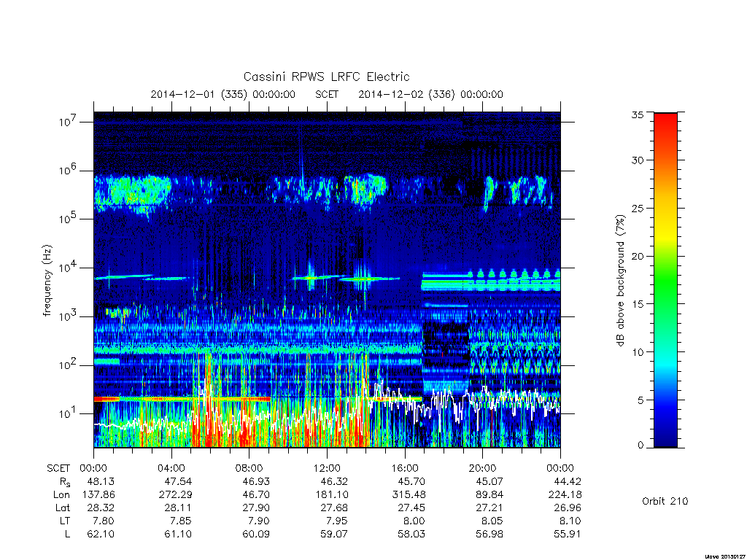This screenshot has height=560, width=747.
Task: Click the SCET tick label '12:00'
Action: (x=327, y=468)
